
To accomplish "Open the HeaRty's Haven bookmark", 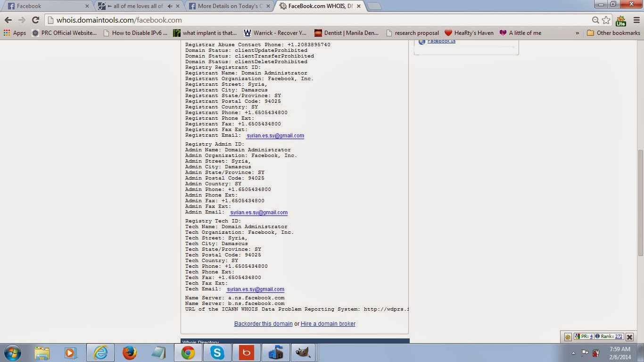I will point(469,33).
